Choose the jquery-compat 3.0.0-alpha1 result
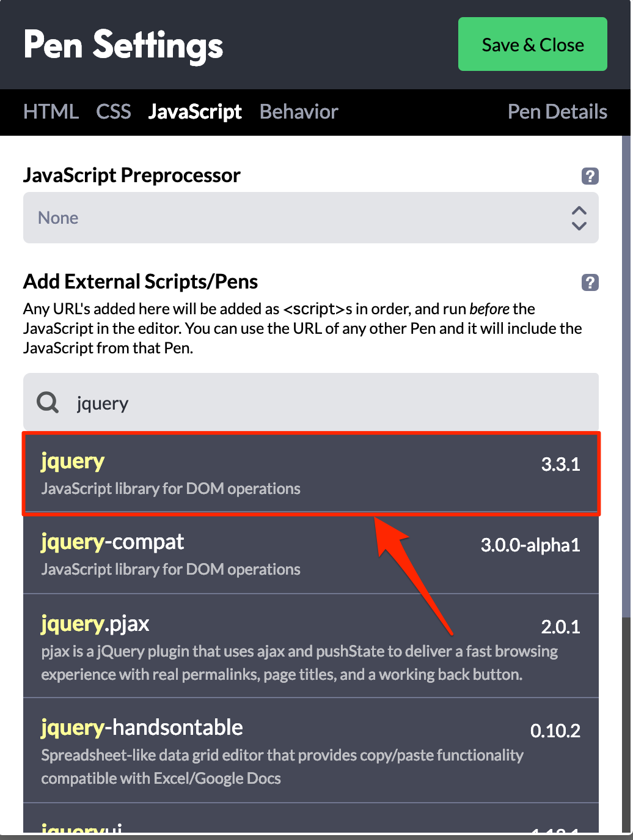The width and height of the screenshot is (633, 840). click(311, 554)
